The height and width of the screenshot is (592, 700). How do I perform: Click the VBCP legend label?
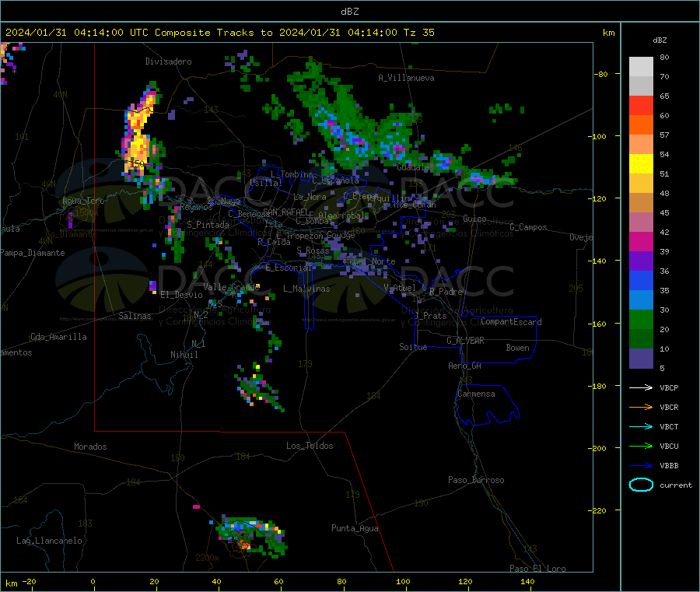pos(669,387)
